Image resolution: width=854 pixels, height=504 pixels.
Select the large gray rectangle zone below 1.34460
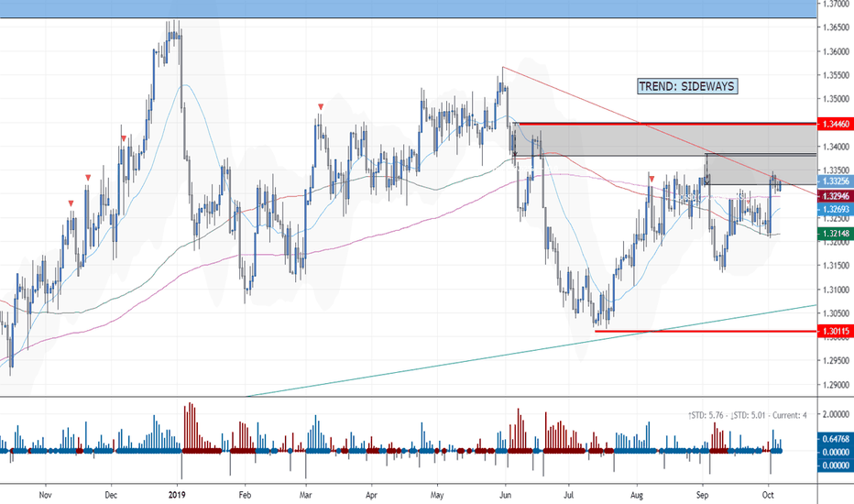click(664, 140)
